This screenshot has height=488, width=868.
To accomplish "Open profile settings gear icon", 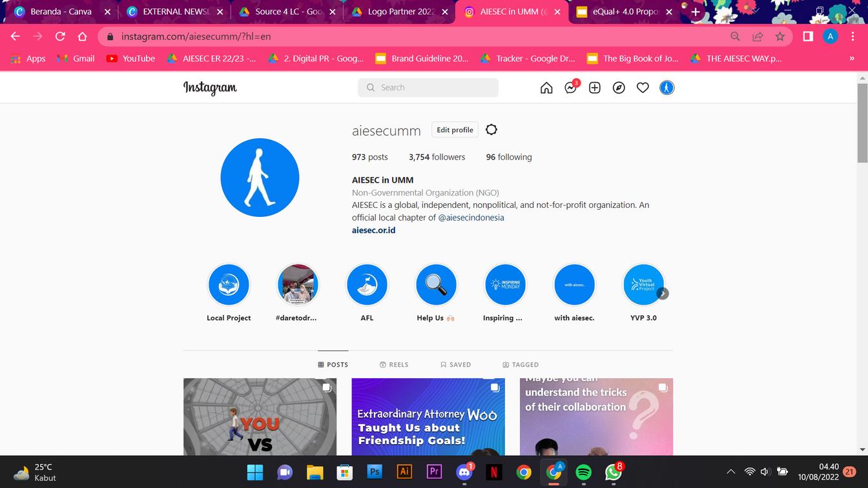I will [491, 130].
